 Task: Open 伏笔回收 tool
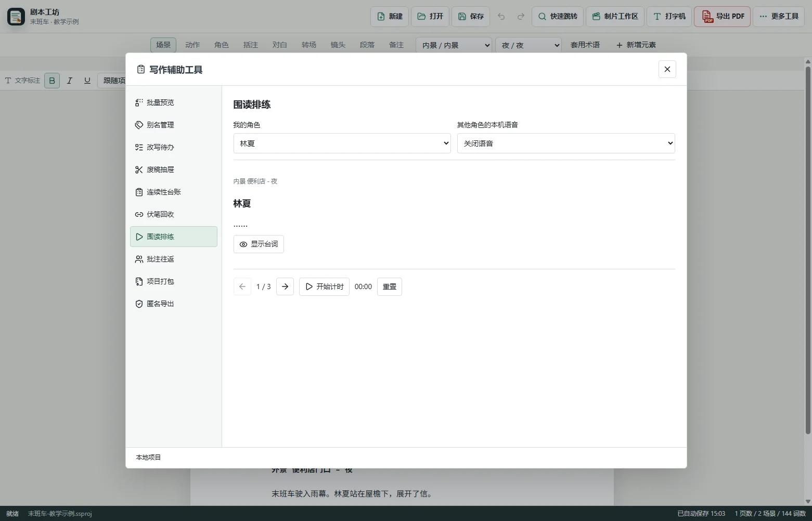pyautogui.click(x=173, y=214)
